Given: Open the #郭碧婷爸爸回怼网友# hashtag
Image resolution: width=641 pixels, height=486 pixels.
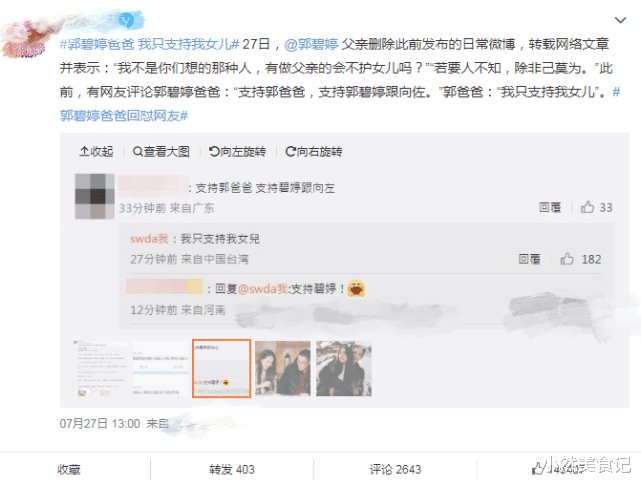Looking at the screenshot, I should click(124, 116).
